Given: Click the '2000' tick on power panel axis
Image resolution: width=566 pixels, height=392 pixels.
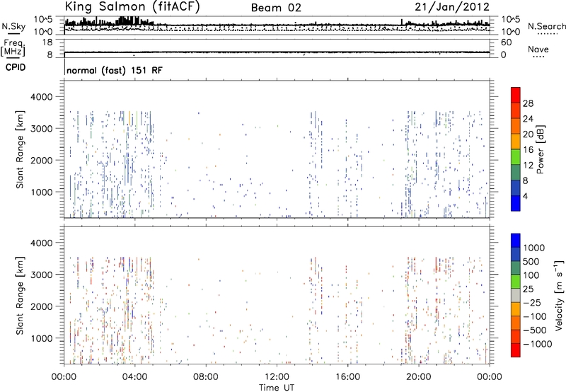Looking at the screenshot, I should (41, 160).
